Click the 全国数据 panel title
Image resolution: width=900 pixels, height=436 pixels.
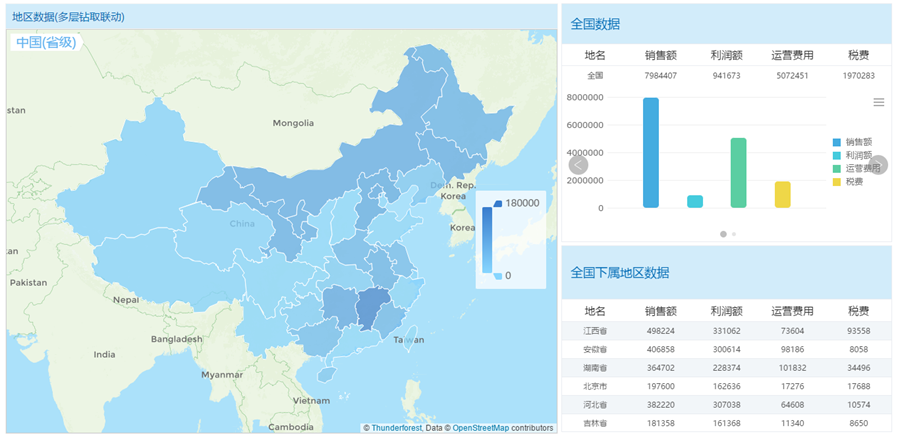(x=595, y=24)
